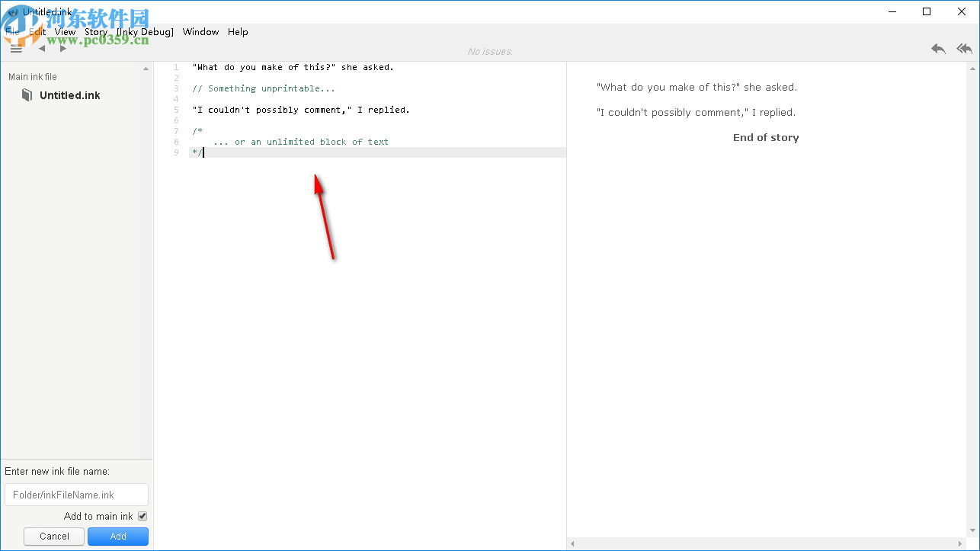Viewport: 980px width, 551px height.
Task: Open the Help menu
Action: pos(238,32)
